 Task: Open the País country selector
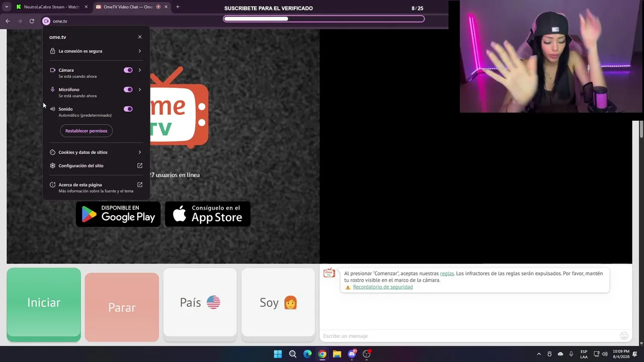click(x=200, y=302)
